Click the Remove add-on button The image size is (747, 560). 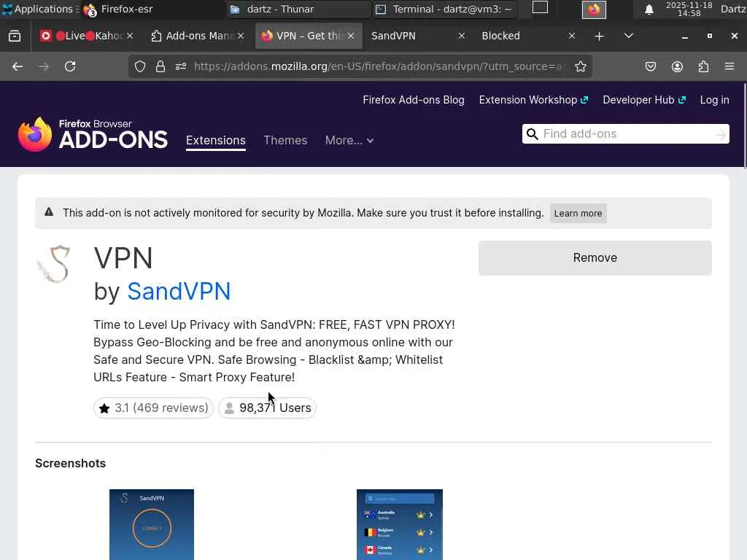(x=595, y=257)
